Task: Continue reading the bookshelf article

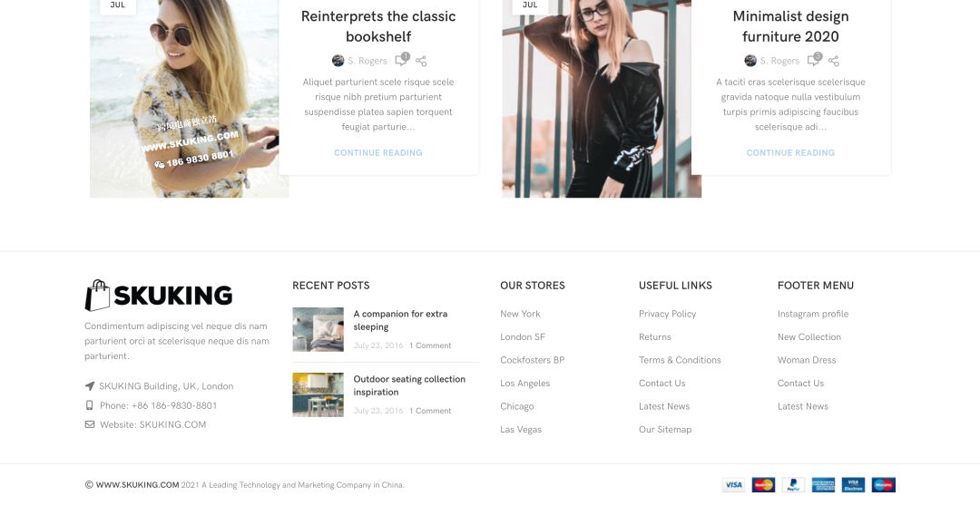Action: point(378,152)
